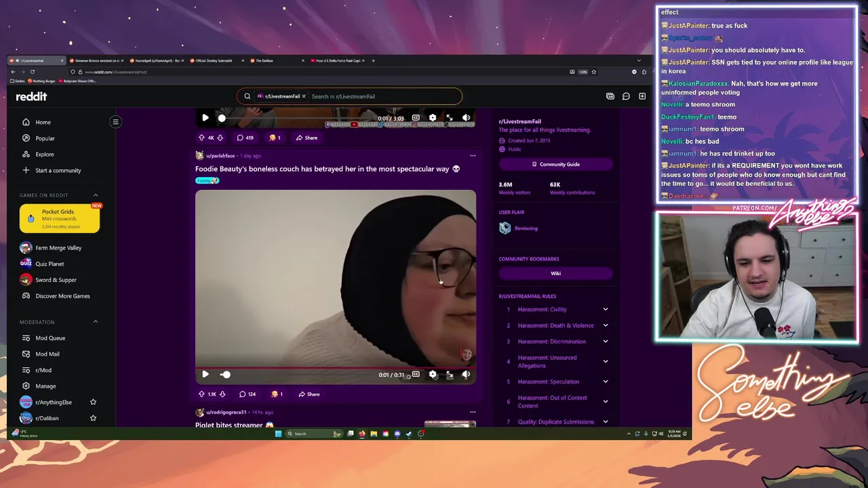
Task: Favorite r/AnythingElse with the star
Action: pyautogui.click(x=94, y=403)
